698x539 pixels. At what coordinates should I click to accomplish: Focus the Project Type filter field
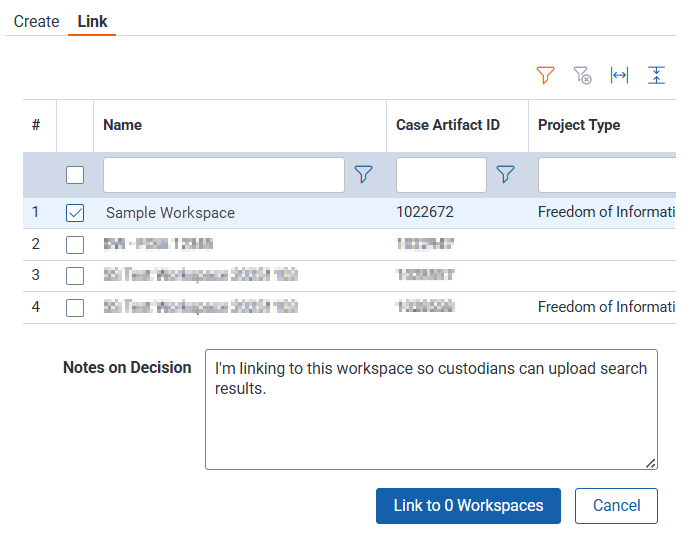coord(607,174)
